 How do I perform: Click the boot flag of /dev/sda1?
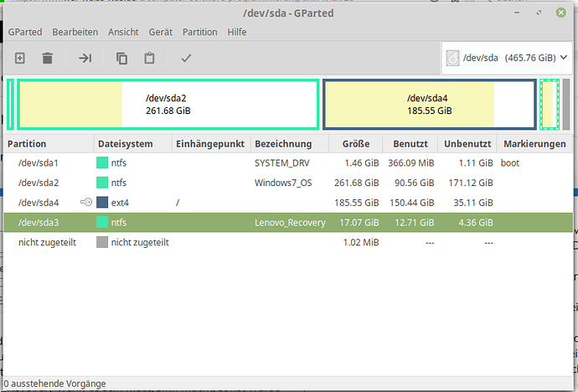(510, 162)
